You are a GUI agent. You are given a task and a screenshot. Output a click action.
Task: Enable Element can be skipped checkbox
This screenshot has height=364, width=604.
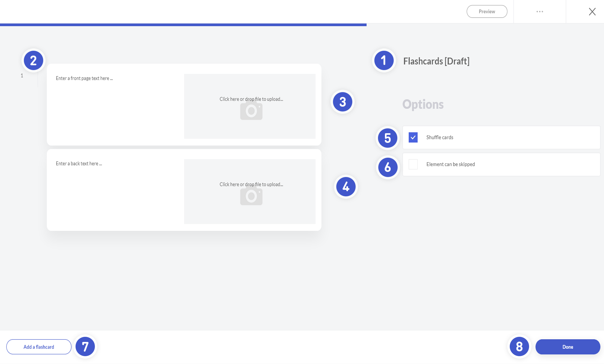tap(413, 164)
